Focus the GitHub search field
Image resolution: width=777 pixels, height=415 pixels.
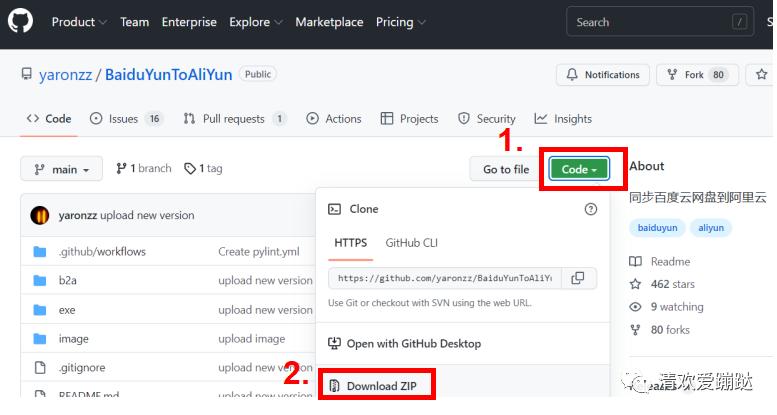tap(650, 22)
